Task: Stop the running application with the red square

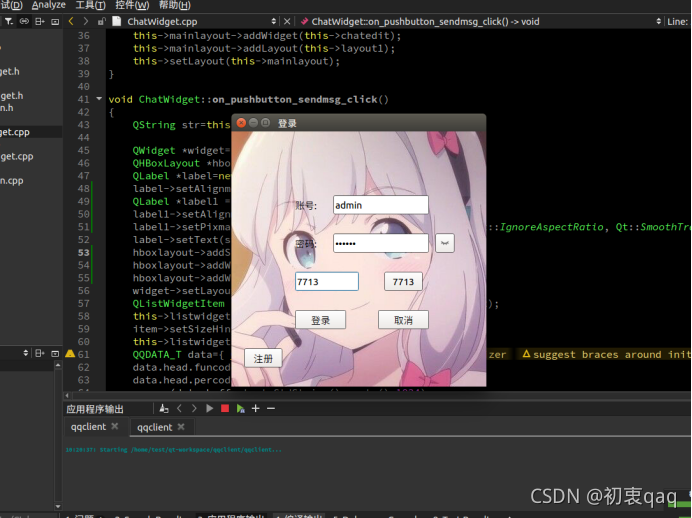Action: pyautogui.click(x=225, y=409)
